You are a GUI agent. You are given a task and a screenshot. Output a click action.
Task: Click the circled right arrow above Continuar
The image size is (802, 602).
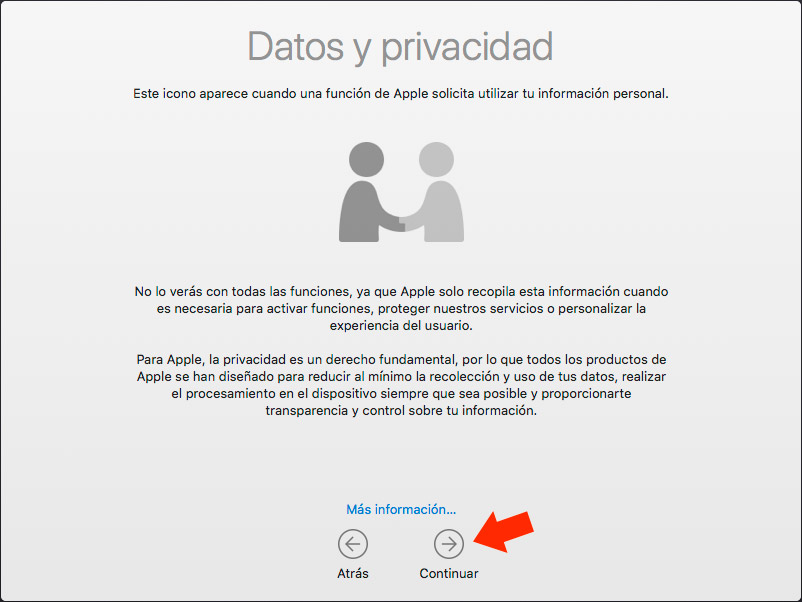click(449, 544)
